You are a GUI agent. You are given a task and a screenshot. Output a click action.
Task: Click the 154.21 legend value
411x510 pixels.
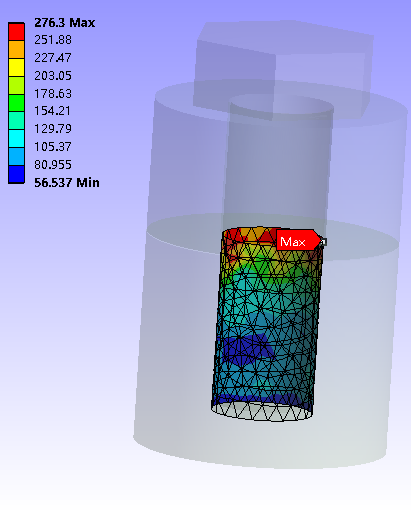[53, 111]
